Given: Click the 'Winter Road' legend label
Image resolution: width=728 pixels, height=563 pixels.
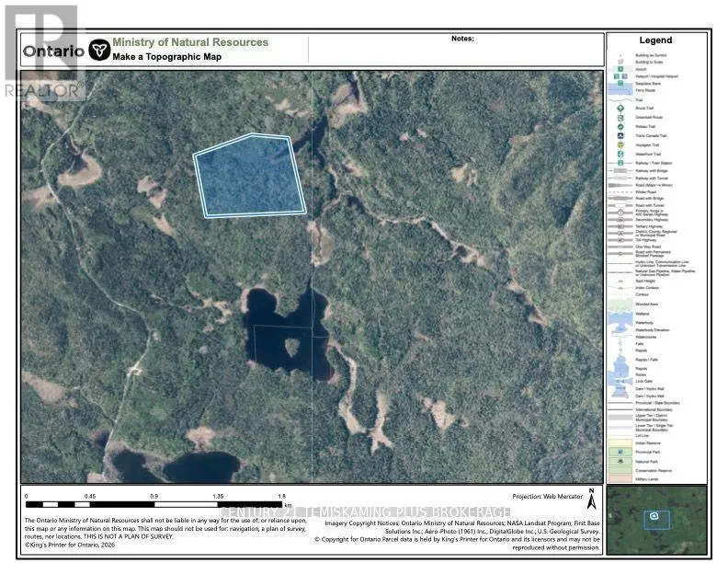Looking at the screenshot, I should pos(646,192).
